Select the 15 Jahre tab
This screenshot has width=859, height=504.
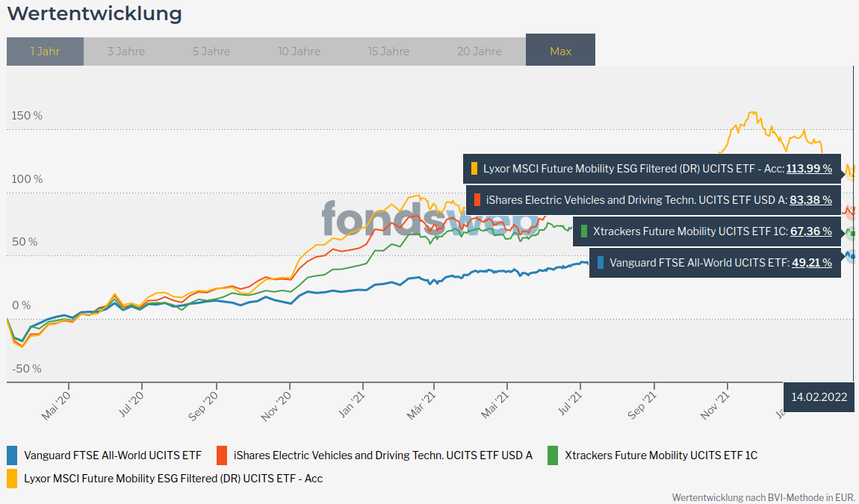point(388,52)
